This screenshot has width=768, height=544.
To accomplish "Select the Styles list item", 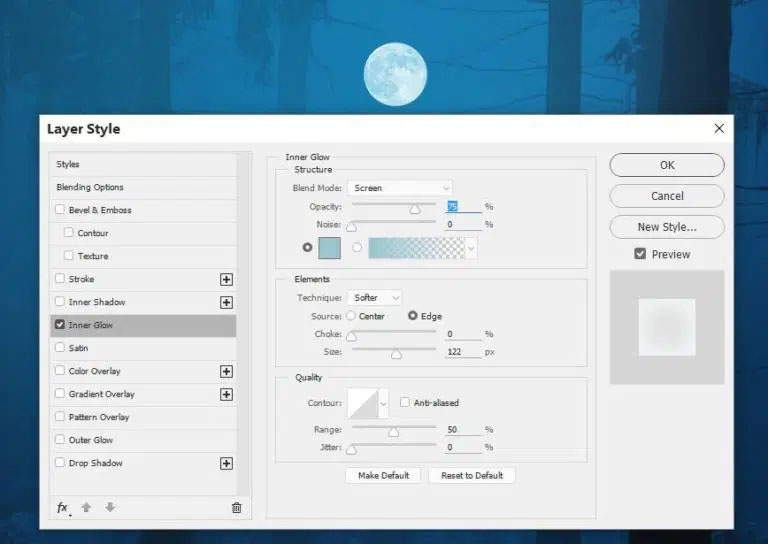I will point(143,165).
